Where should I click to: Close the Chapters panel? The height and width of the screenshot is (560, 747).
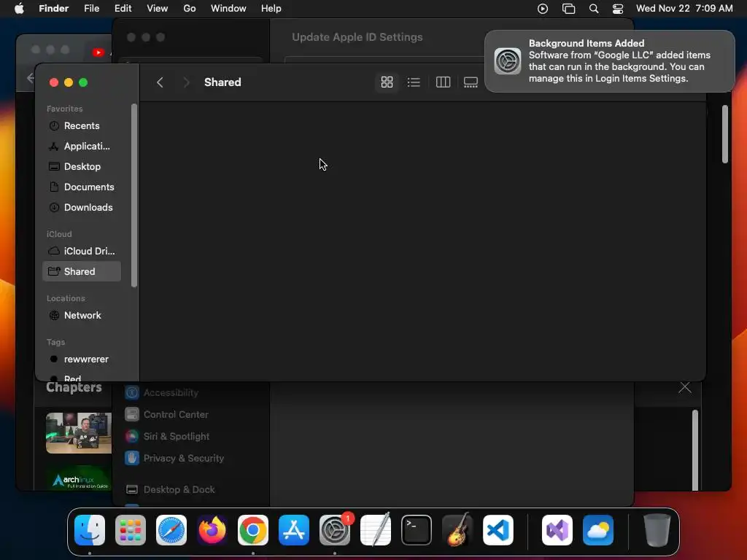click(x=684, y=388)
